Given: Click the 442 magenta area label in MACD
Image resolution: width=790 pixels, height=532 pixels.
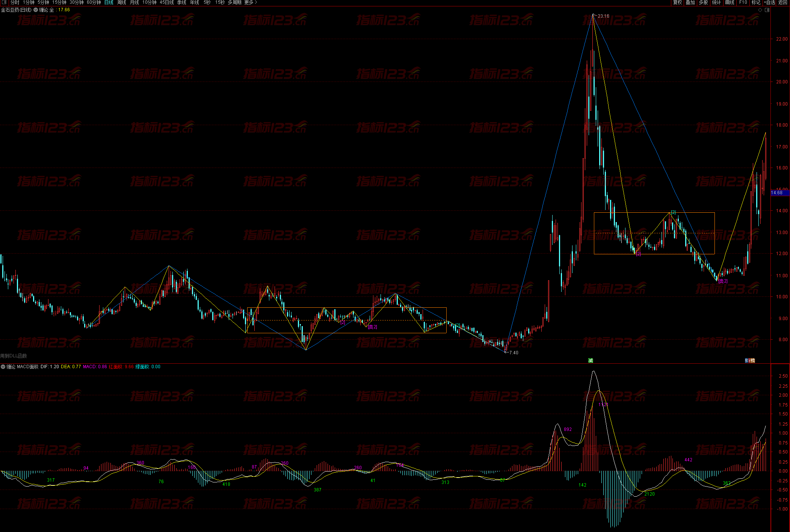Looking at the screenshot, I should tap(688, 460).
